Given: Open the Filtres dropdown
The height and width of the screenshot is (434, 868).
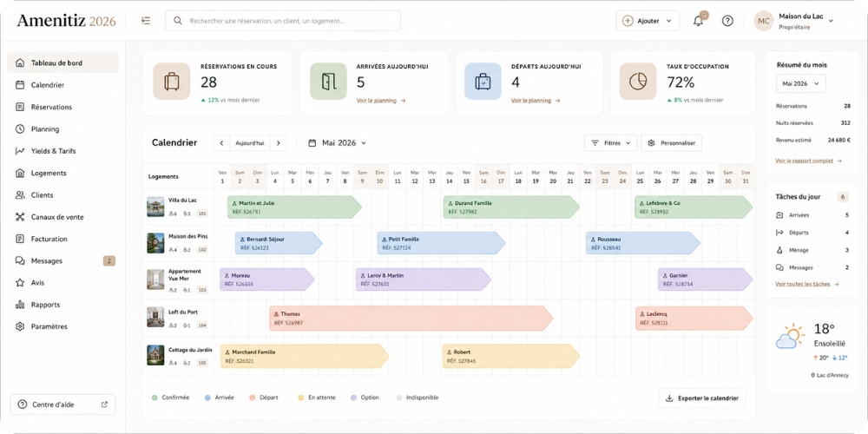Looking at the screenshot, I should [x=610, y=143].
